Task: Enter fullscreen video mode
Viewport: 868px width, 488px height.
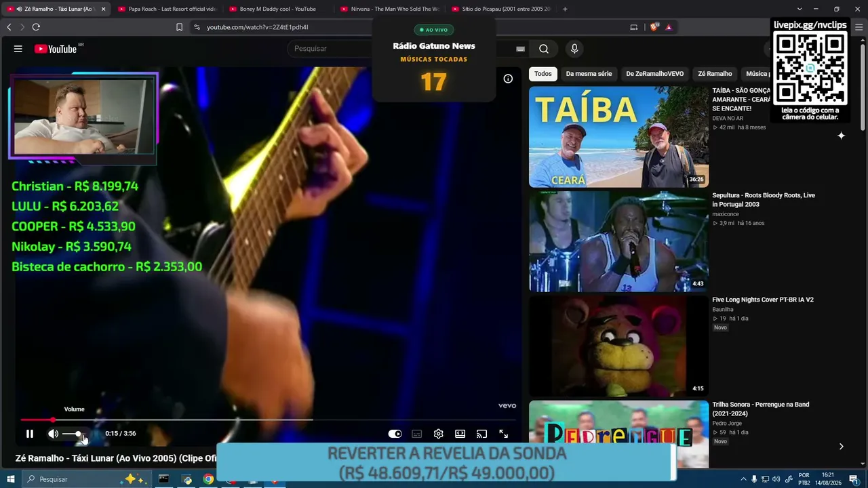Action: 504,434
